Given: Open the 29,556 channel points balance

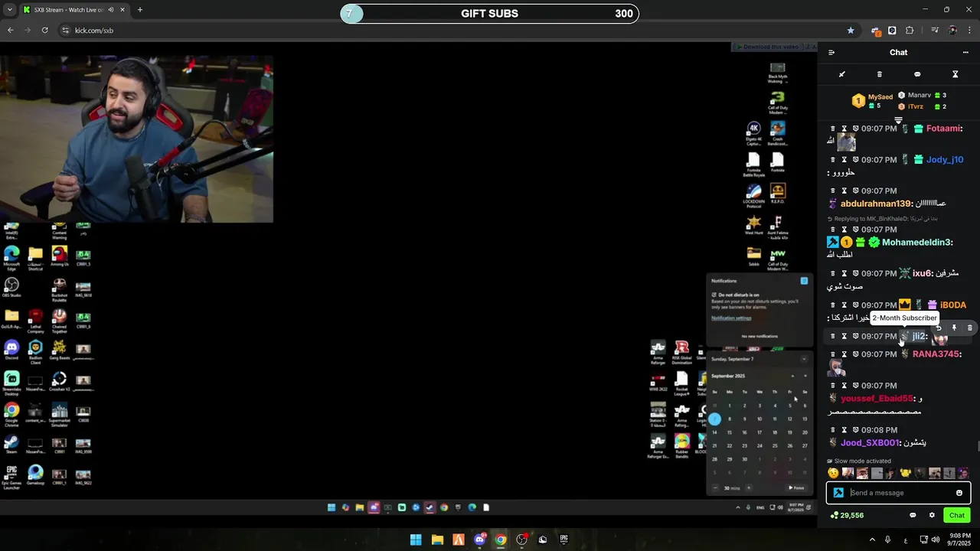Looking at the screenshot, I should (x=847, y=515).
